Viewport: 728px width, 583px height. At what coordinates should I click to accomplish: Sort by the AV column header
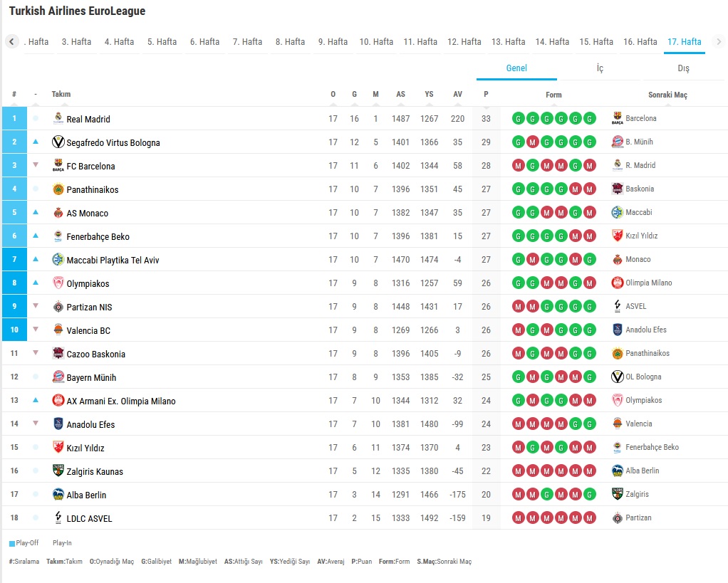[x=457, y=95]
